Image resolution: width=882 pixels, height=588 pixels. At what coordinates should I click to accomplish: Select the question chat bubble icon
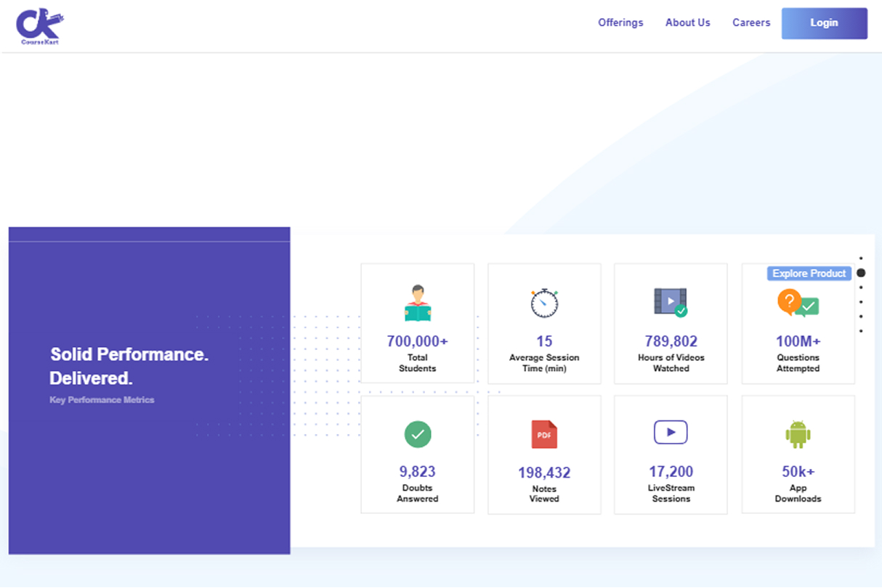click(x=798, y=303)
